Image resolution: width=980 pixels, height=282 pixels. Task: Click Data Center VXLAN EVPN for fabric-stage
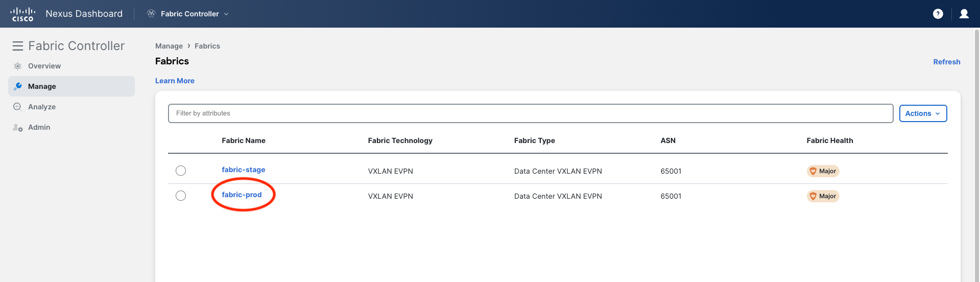558,171
